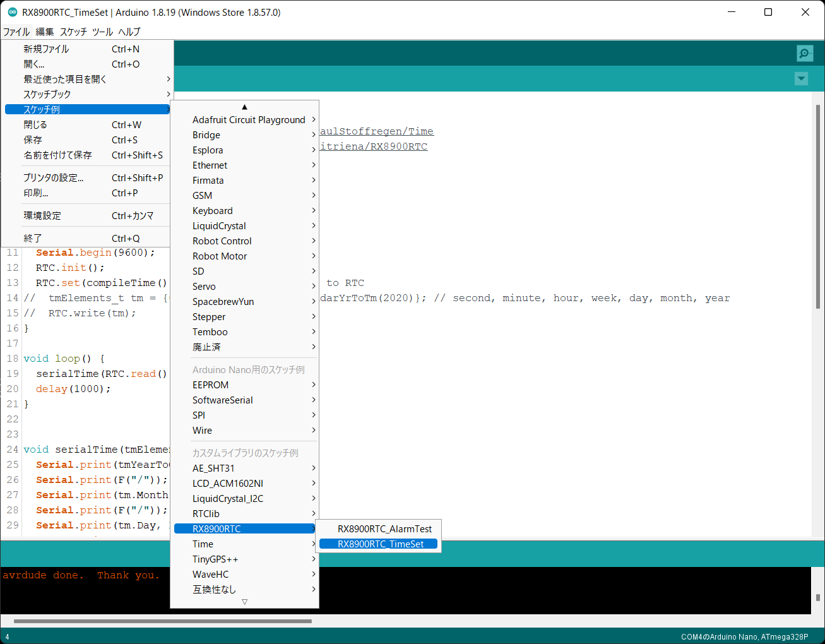This screenshot has height=644, width=825.
Task: Select the RX8900RTC_TimeSet example
Action: tap(378, 544)
